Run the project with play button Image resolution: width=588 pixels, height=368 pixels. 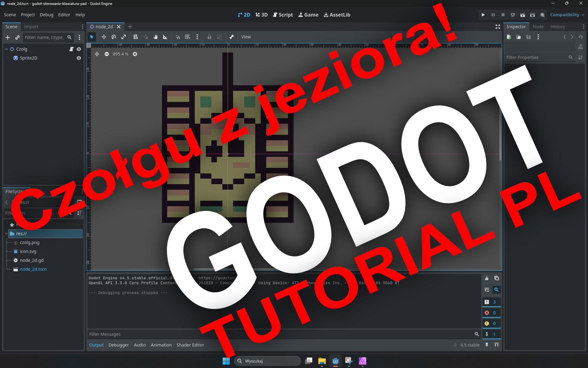(483, 15)
